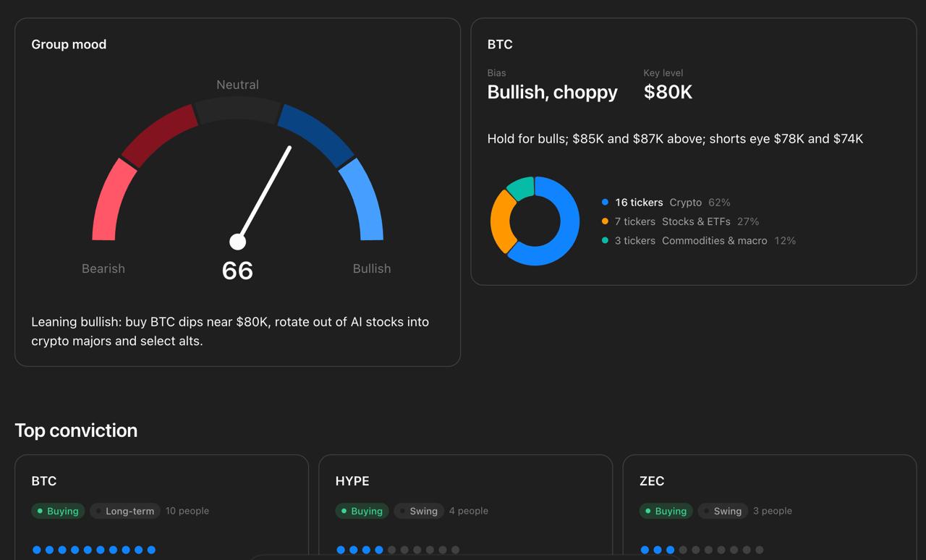Click the "16 tickers Crypto" legend entry
This screenshot has height=560, width=926.
click(x=666, y=203)
